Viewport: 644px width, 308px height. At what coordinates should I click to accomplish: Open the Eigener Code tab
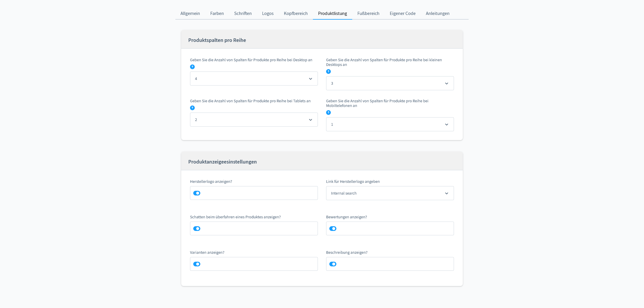402,13
